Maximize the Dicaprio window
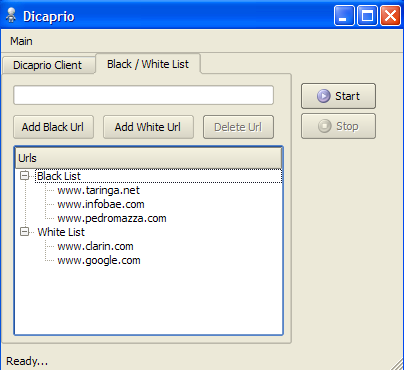This screenshot has width=404, height=370. pos(367,15)
